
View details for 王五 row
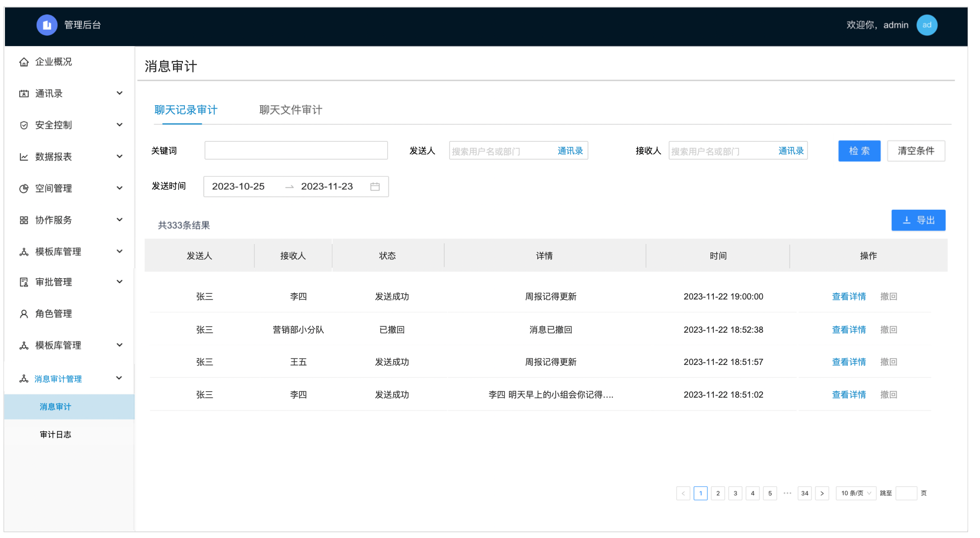(x=849, y=362)
